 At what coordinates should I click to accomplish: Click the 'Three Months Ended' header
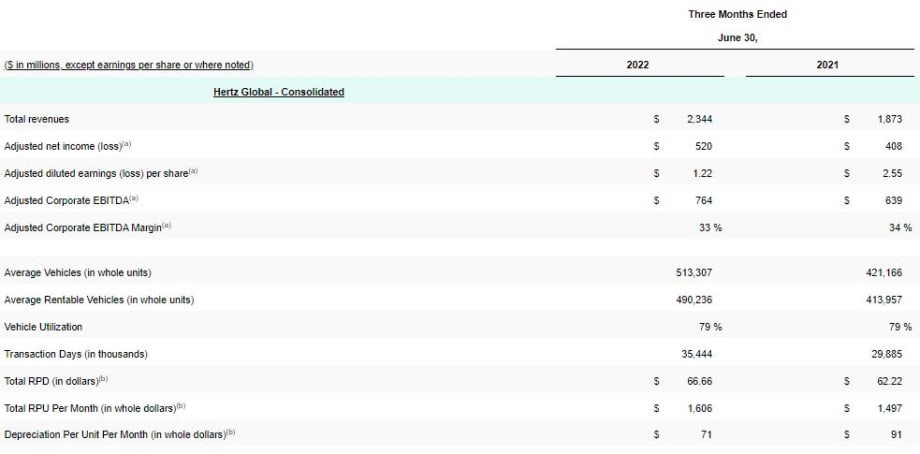tap(738, 14)
